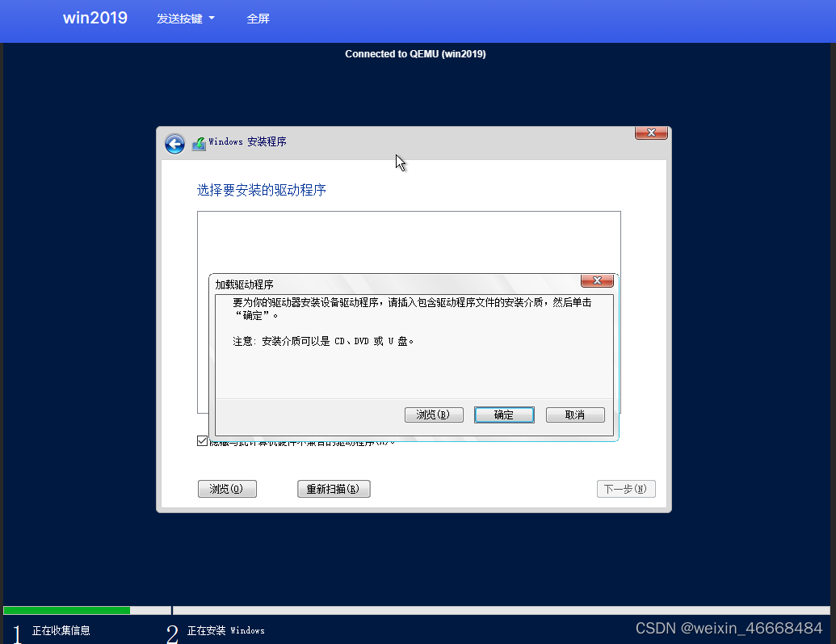Click 浏览(B) in load driver dialog
The width and height of the screenshot is (836, 644).
(x=434, y=415)
